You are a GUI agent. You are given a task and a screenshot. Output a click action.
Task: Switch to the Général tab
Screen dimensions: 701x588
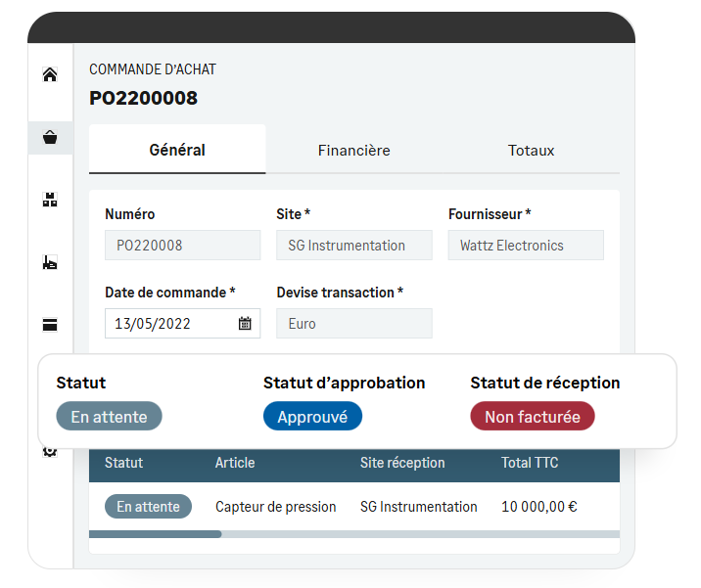click(177, 150)
